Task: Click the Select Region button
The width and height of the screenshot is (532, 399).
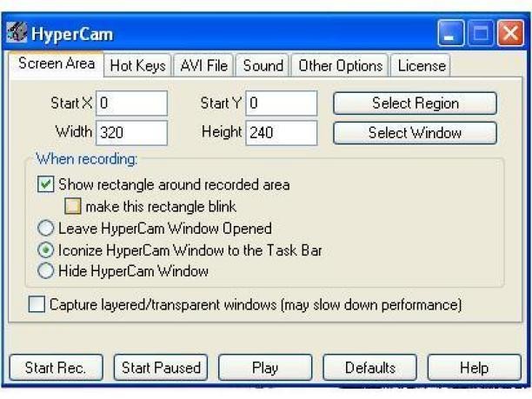Action: [x=415, y=103]
